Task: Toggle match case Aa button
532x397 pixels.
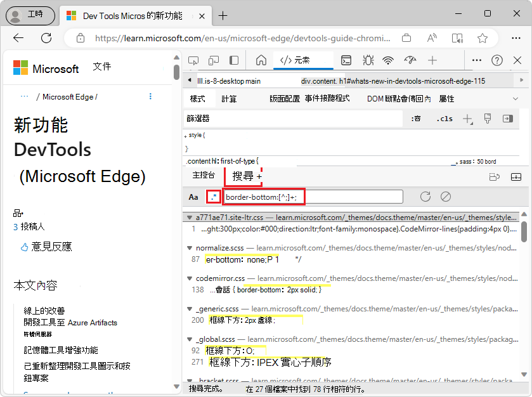Action: [x=193, y=197]
